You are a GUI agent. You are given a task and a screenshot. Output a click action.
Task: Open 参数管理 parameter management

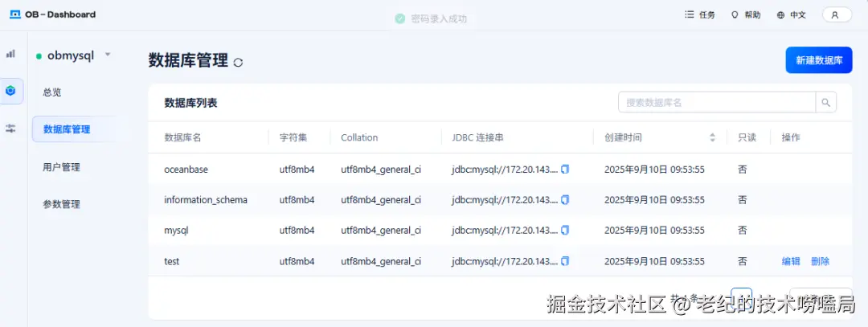pos(61,203)
